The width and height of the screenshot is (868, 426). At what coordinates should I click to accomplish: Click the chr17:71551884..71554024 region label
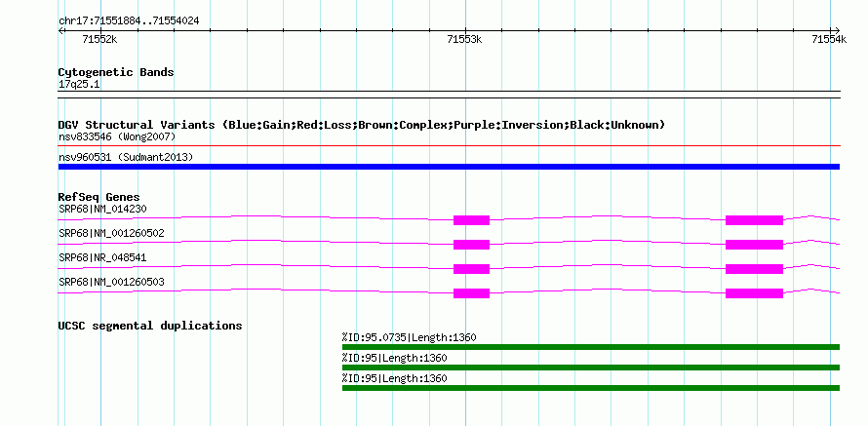(x=129, y=21)
